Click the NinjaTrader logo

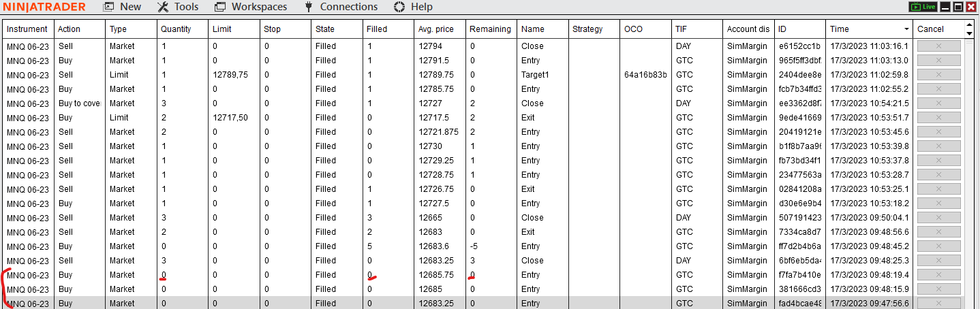[45, 7]
